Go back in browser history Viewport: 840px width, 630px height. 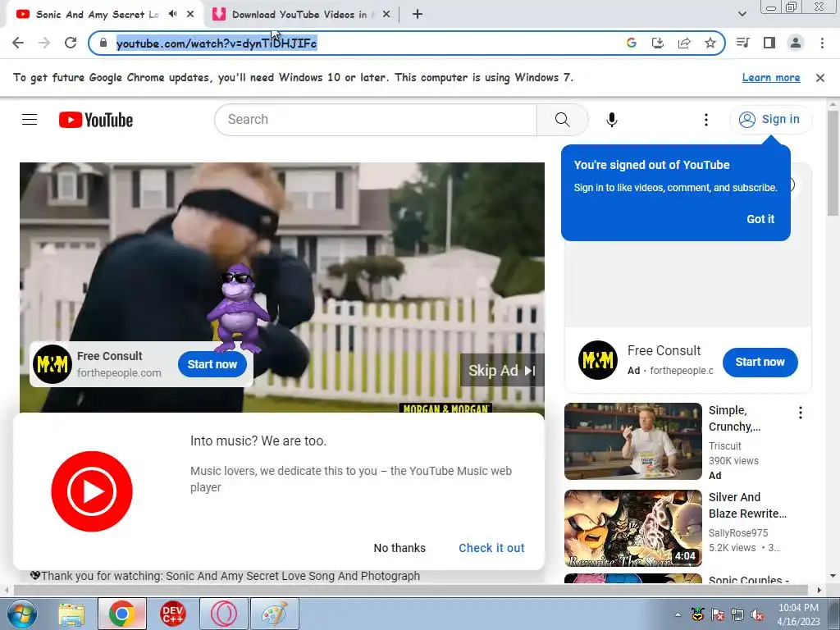pos(18,43)
